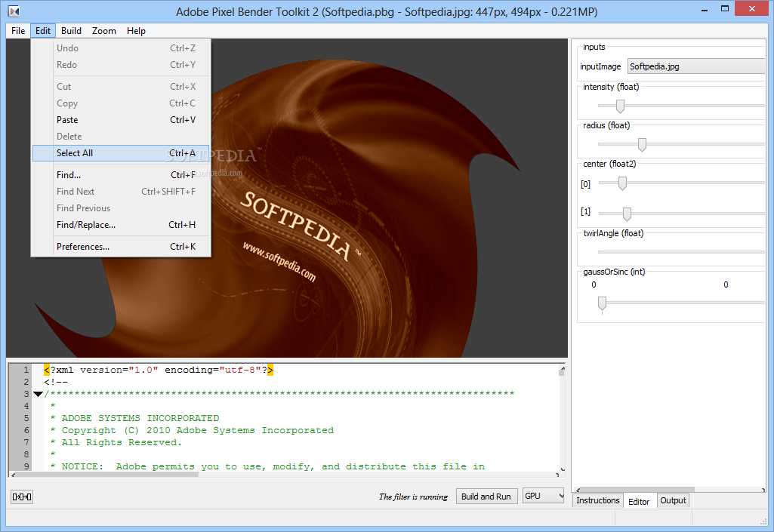Click the code editor vertical scrollbar
The image size is (774, 532).
562,419
